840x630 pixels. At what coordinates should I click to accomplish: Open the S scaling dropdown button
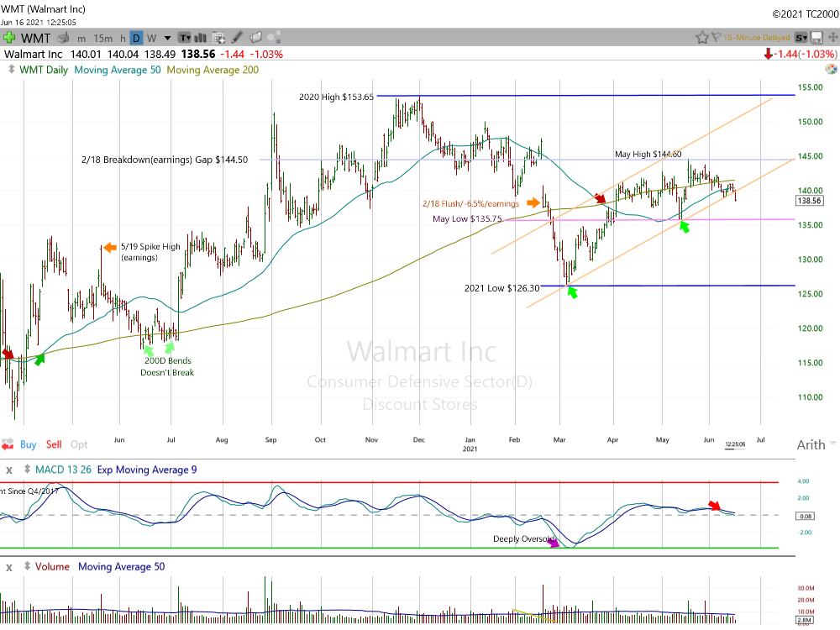click(x=801, y=38)
